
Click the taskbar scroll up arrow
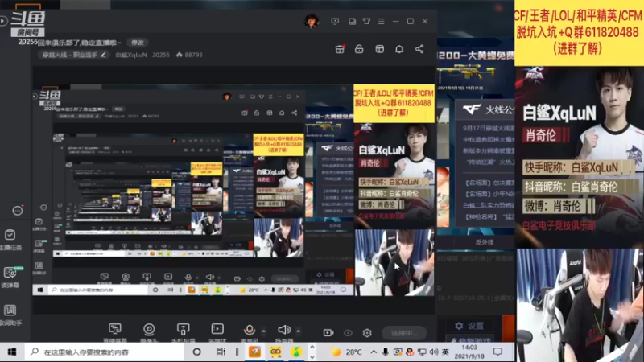pos(312,348)
